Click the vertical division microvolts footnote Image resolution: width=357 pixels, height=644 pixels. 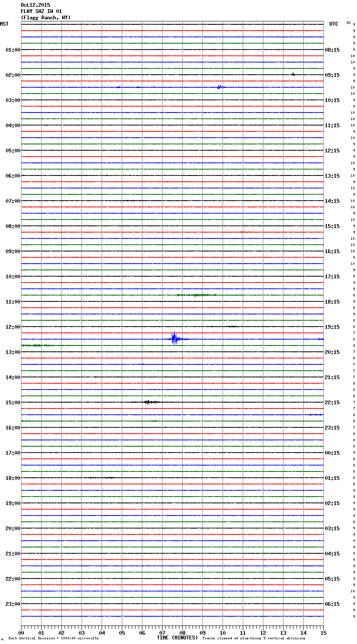pyautogui.click(x=53, y=639)
